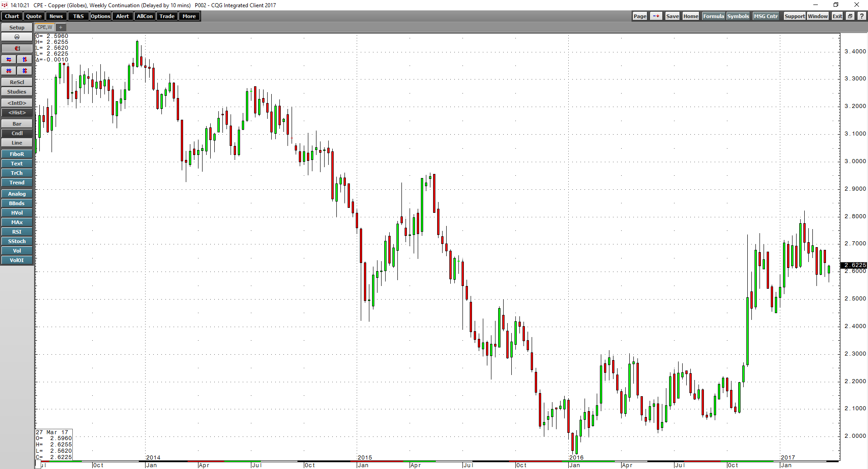The image size is (868, 469).
Task: Switch to <IntD> intraday interval
Action: [x=17, y=103]
